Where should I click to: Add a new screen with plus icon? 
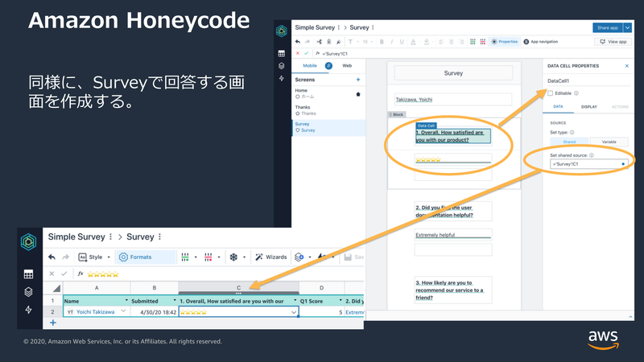click(358, 80)
